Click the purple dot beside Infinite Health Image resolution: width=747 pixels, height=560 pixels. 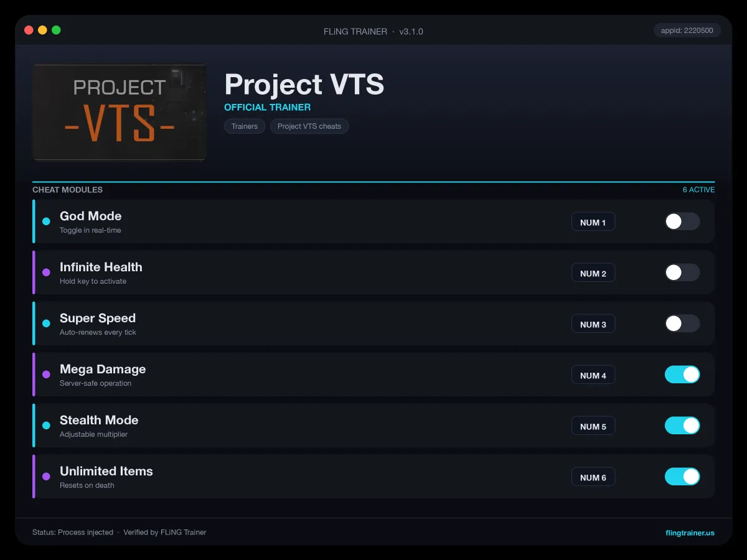pos(46,273)
